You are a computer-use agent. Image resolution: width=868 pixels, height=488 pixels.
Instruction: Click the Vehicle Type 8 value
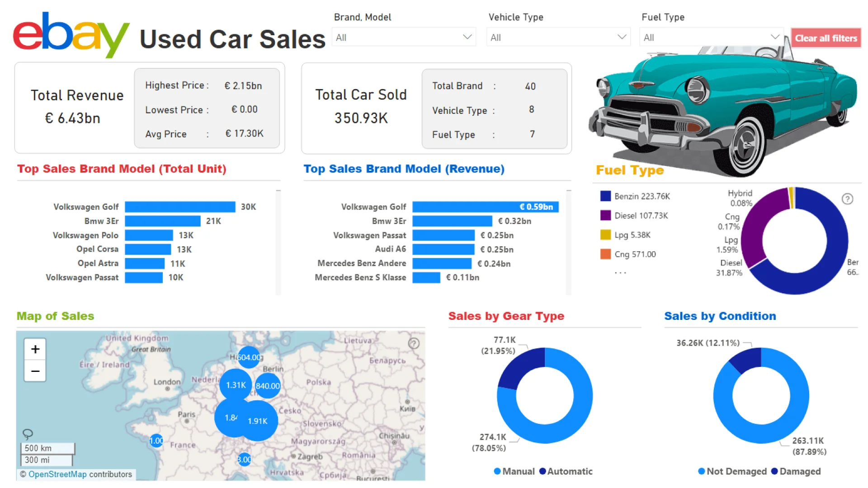[532, 109]
